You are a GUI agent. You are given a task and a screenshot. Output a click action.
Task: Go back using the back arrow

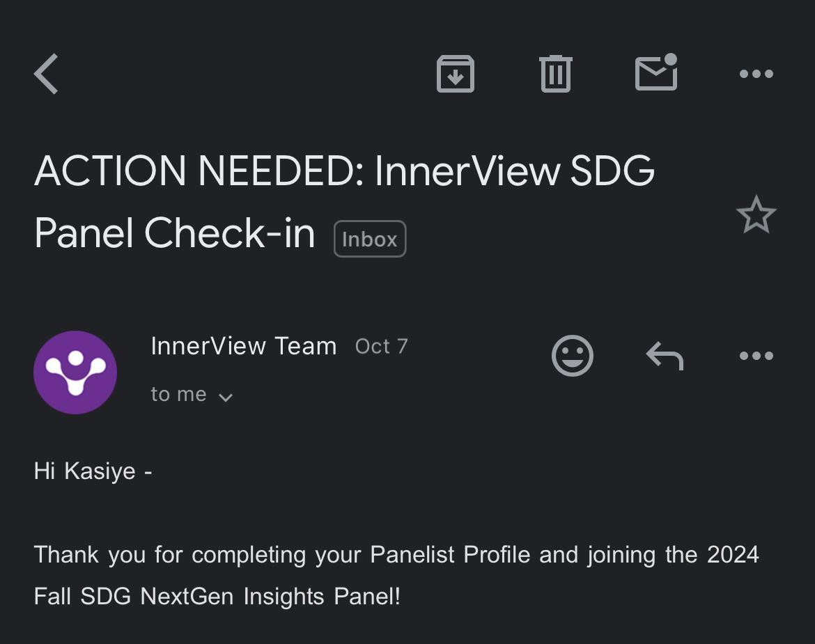[x=47, y=74]
